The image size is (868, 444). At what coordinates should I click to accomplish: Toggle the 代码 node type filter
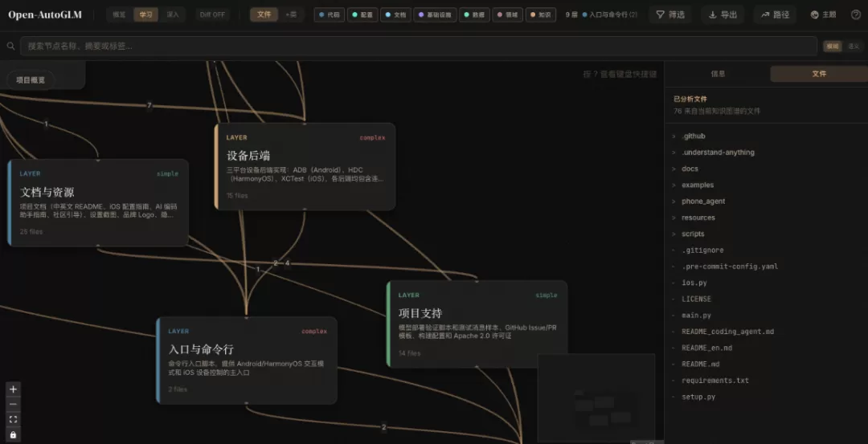pyautogui.click(x=330, y=15)
